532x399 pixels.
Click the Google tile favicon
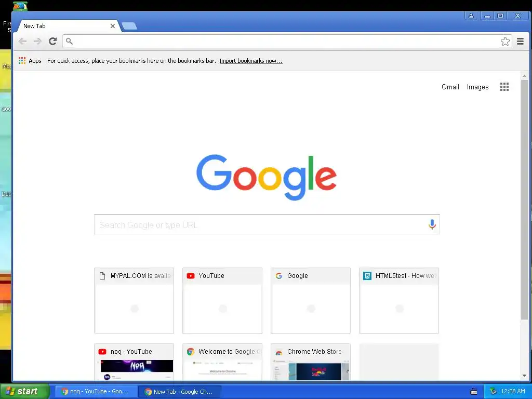coord(279,276)
